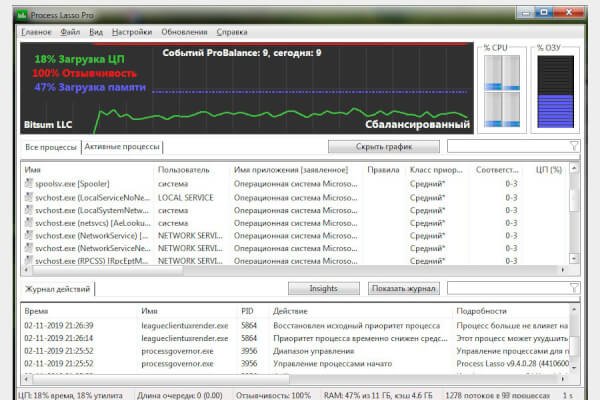Click the svchost.exe LocalServiceNoNe... process icon
Screen dimensions: 600x400
point(29,197)
